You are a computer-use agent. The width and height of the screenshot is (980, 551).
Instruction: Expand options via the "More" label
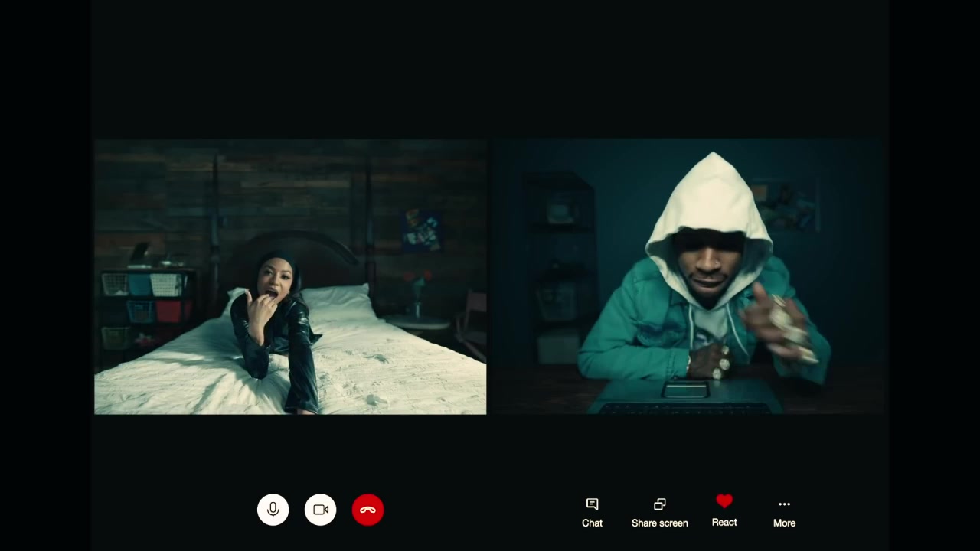(784, 523)
